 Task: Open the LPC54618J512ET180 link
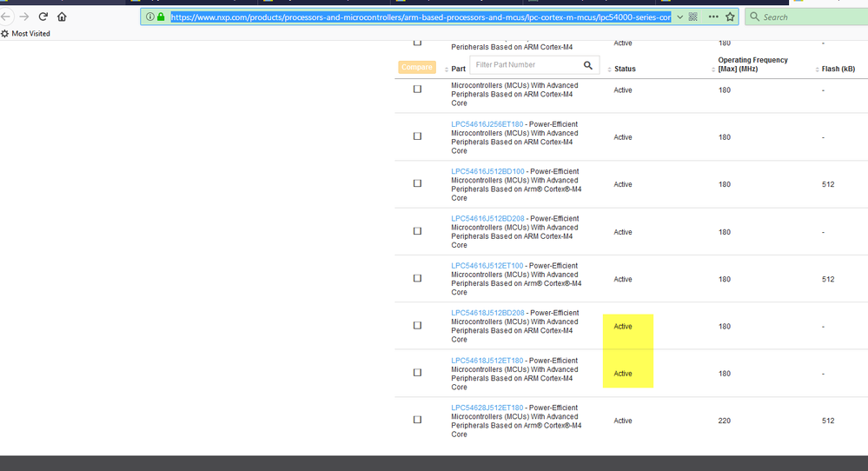(x=487, y=361)
